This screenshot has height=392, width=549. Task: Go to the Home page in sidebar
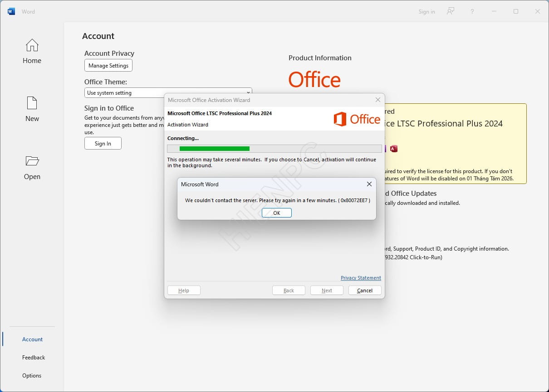32,51
